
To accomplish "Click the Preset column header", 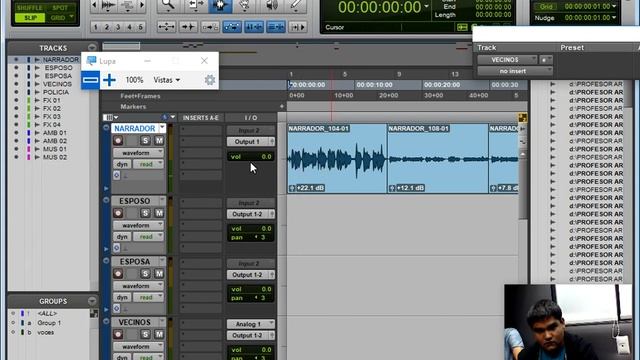I will pyautogui.click(x=572, y=47).
